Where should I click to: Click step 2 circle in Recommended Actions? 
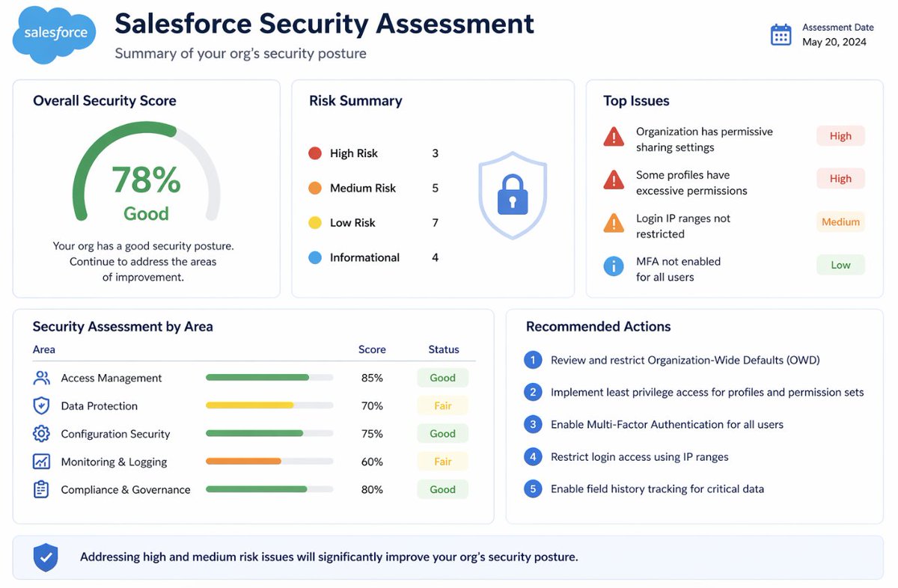coord(533,392)
